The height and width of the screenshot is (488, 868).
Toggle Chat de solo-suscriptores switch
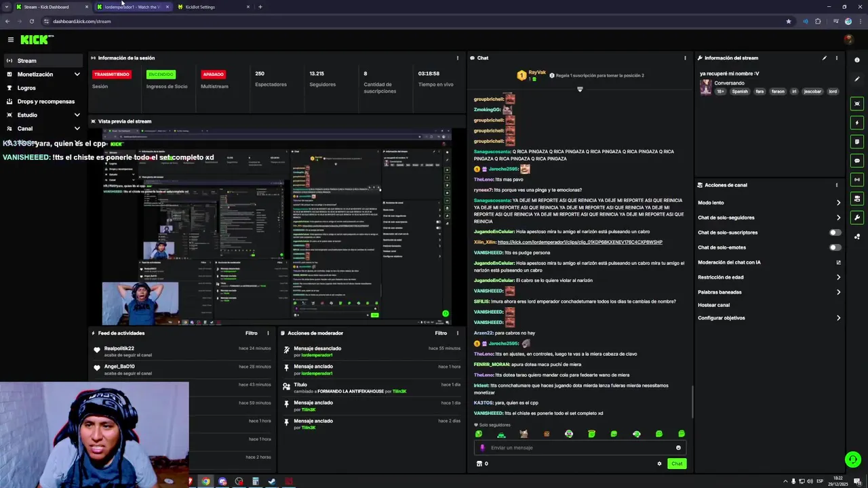click(835, 232)
